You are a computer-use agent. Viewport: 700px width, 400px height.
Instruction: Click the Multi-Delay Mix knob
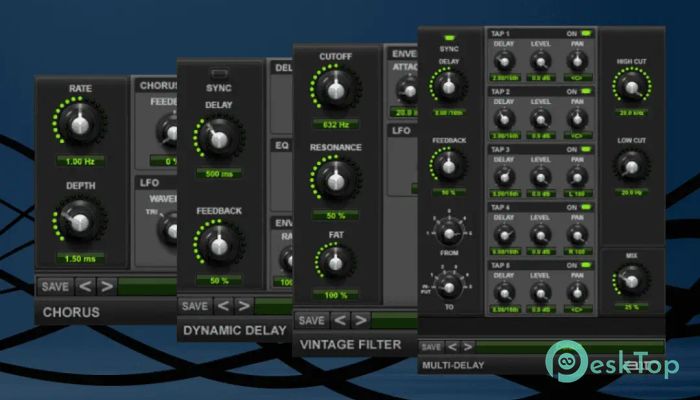pyautogui.click(x=630, y=281)
